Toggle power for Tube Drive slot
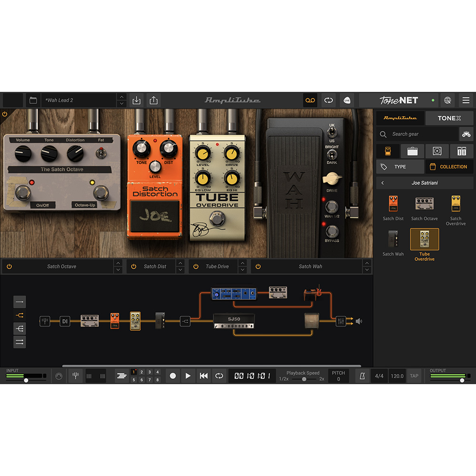The width and height of the screenshot is (476, 476). (x=196, y=266)
